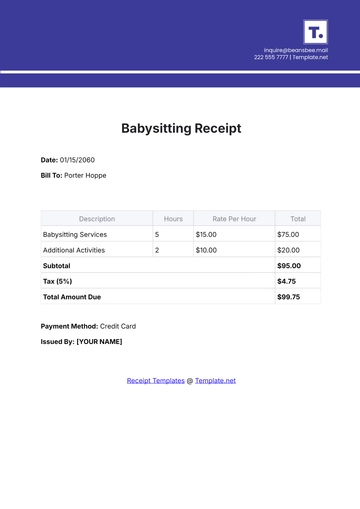
Task: Click the [YOUR NAME] placeholder
Action: [99, 342]
